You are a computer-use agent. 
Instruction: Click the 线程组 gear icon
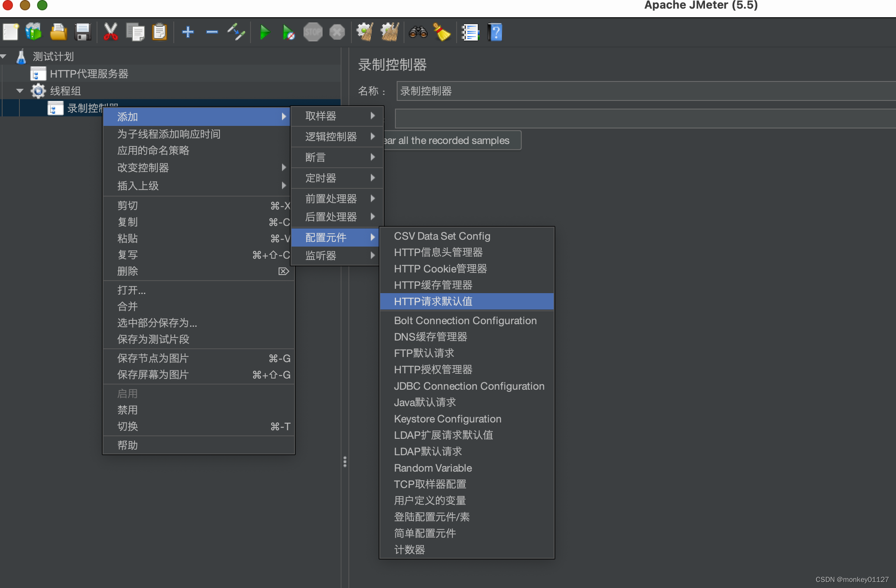coord(38,91)
